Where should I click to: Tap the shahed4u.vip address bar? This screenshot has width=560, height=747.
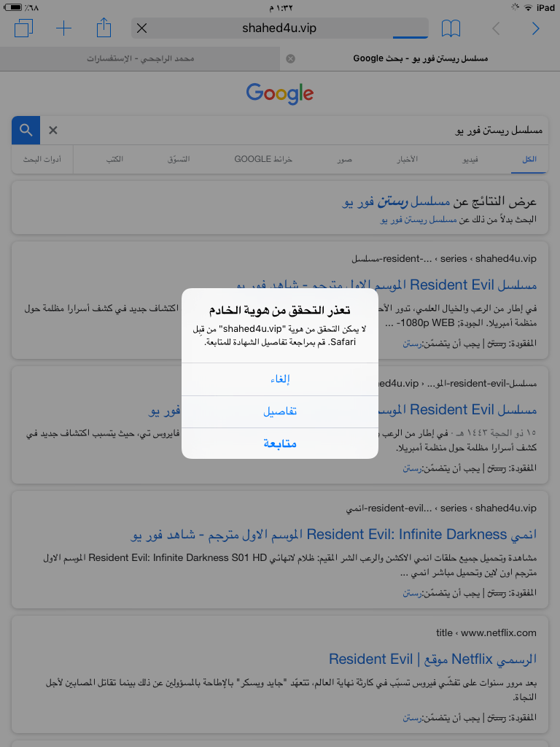pos(279,28)
